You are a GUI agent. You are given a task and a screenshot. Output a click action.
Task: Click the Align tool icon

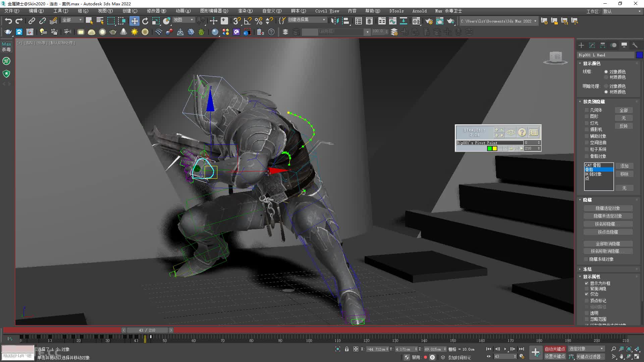[345, 21]
